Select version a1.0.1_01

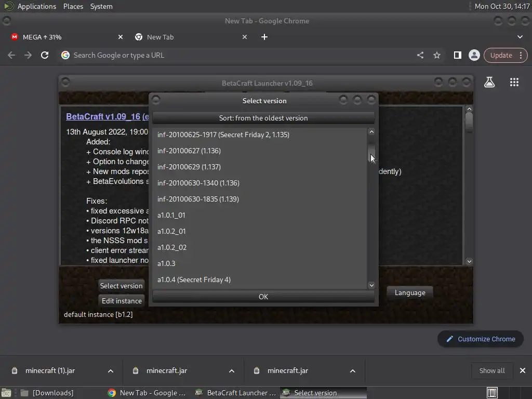pos(260,215)
